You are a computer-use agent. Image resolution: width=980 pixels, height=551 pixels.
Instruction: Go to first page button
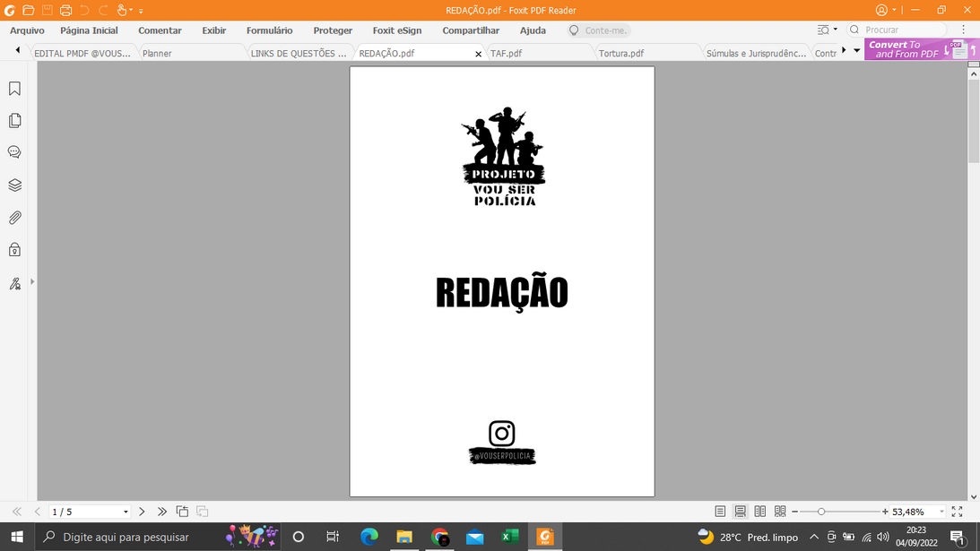click(x=17, y=512)
